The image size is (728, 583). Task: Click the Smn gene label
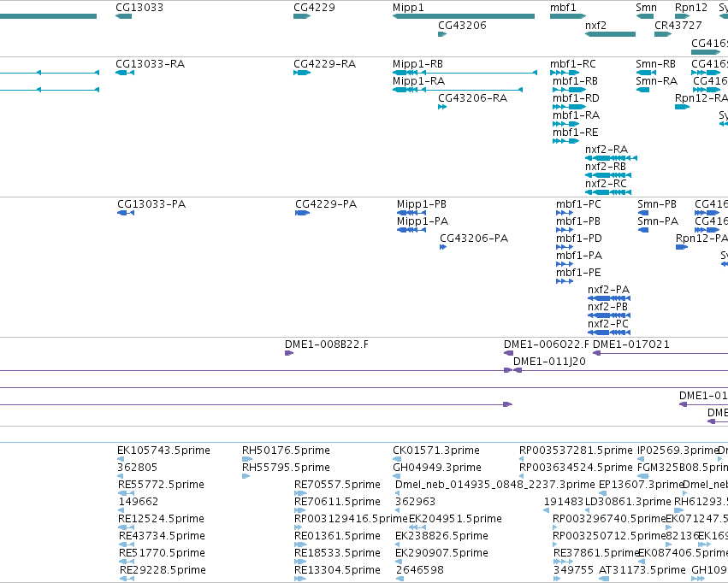pyautogui.click(x=646, y=8)
